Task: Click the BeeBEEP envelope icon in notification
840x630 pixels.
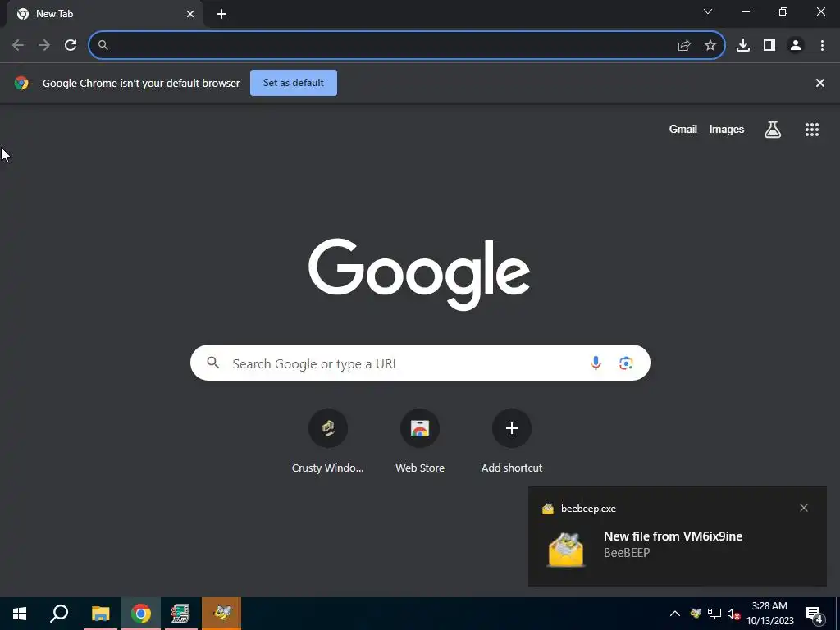Action: 566,550
